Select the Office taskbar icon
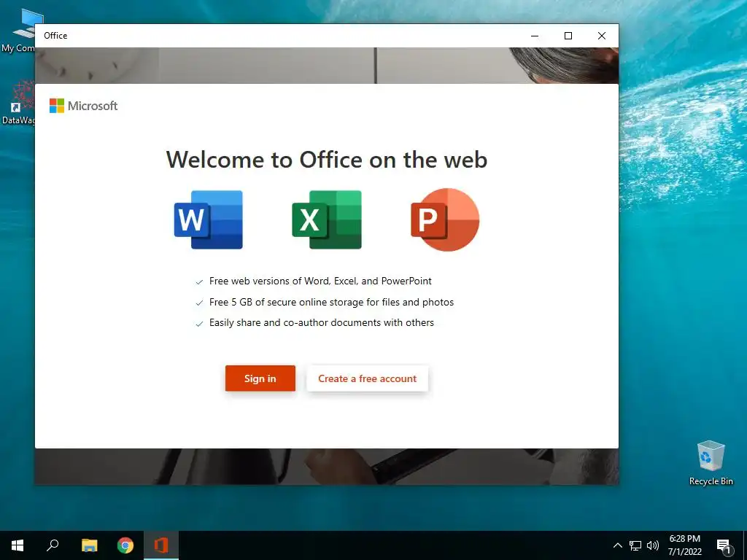 coord(161,545)
